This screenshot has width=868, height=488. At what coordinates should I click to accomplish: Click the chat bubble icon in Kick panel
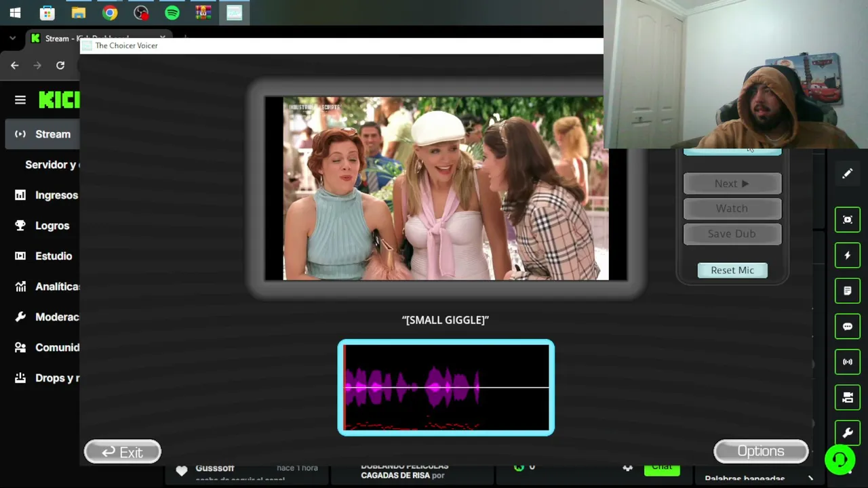point(848,327)
